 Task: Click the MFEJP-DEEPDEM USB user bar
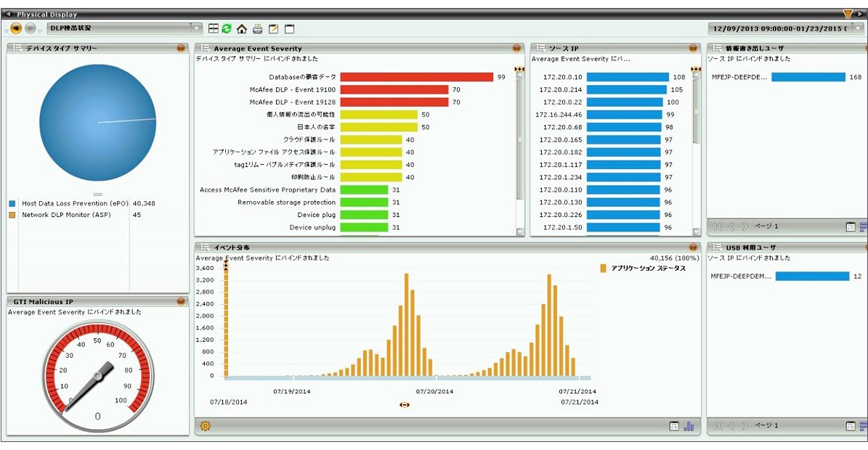[x=812, y=276]
